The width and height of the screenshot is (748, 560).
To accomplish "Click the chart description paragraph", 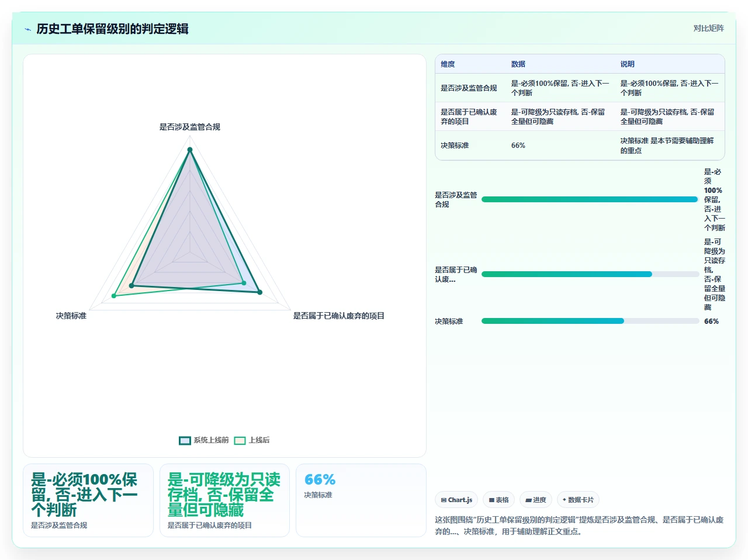I will 579,526.
